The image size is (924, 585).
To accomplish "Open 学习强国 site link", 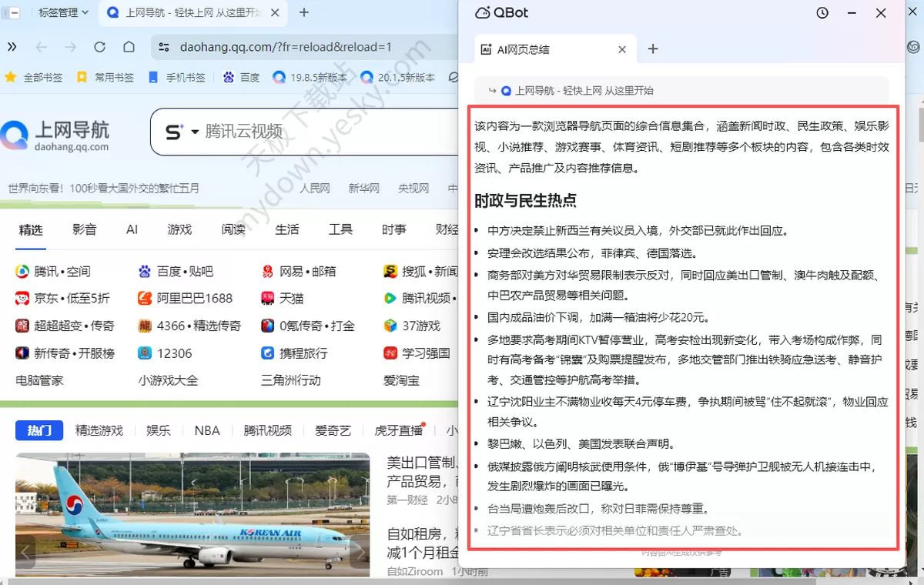I will 417,353.
